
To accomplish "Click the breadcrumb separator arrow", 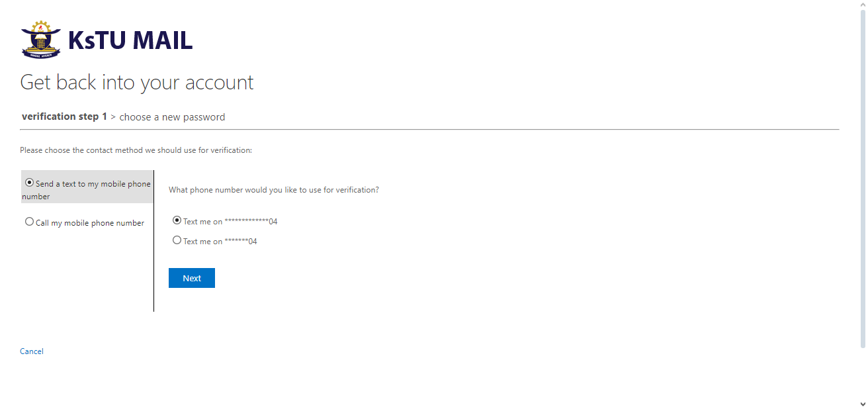I will pos(113,117).
